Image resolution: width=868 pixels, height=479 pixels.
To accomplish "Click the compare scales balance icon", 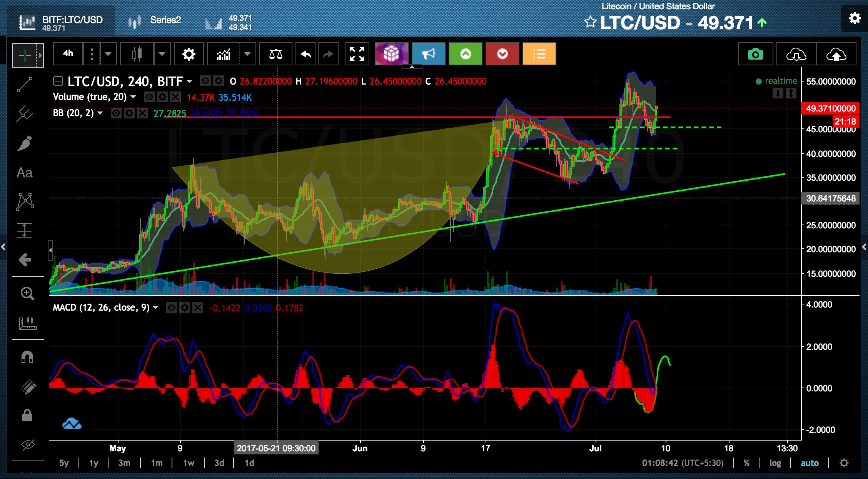I will [275, 54].
